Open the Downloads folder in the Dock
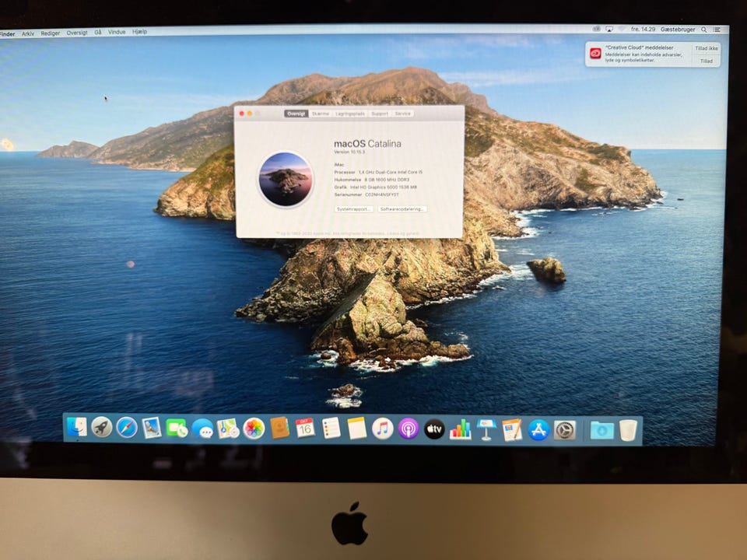747x560 pixels. [x=601, y=430]
